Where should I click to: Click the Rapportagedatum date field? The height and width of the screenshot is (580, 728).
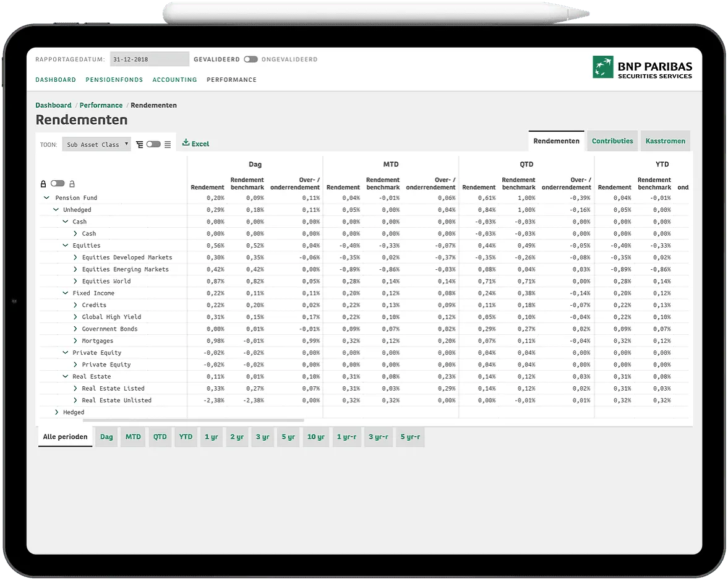point(149,59)
